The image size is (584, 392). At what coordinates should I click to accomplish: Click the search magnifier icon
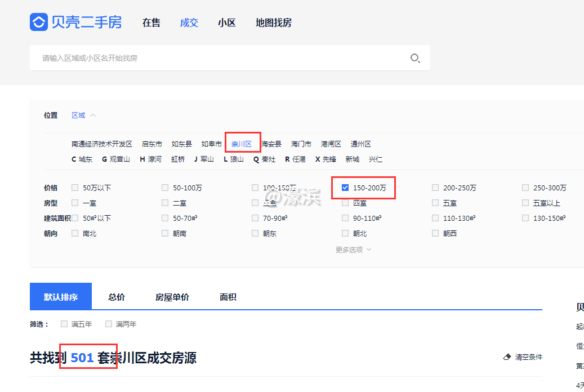pos(415,58)
